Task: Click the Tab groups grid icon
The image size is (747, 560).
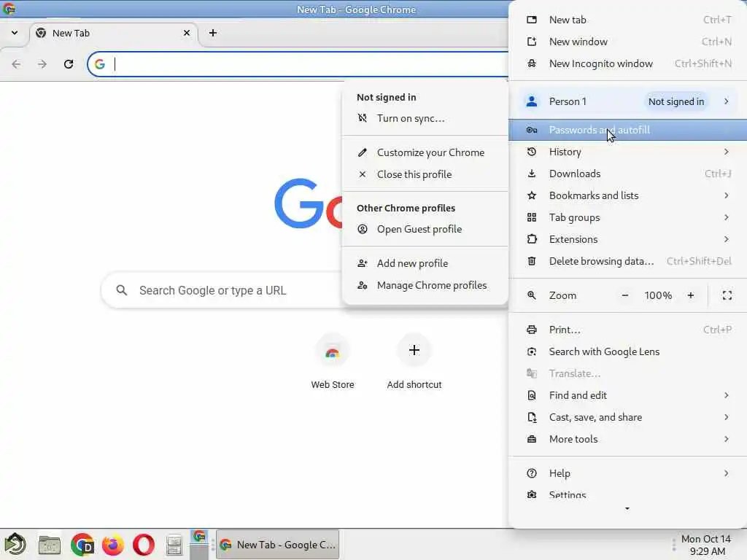Action: coord(532,217)
